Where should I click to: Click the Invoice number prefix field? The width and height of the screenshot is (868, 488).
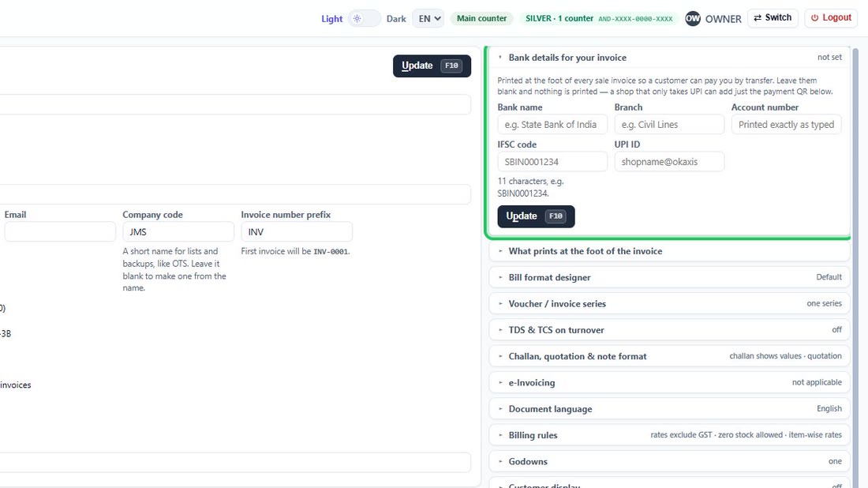click(297, 231)
